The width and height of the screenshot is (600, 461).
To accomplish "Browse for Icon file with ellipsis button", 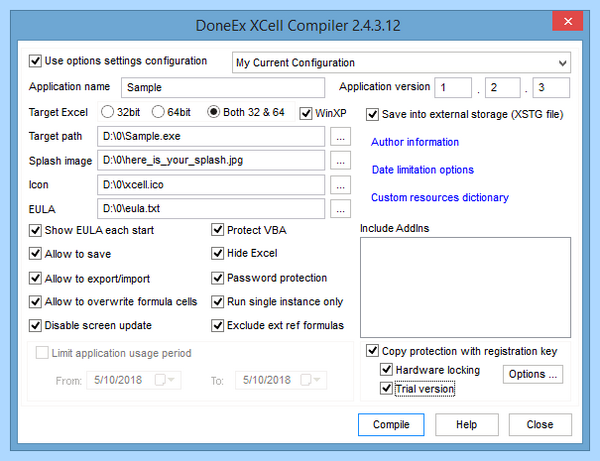I will coord(341,185).
